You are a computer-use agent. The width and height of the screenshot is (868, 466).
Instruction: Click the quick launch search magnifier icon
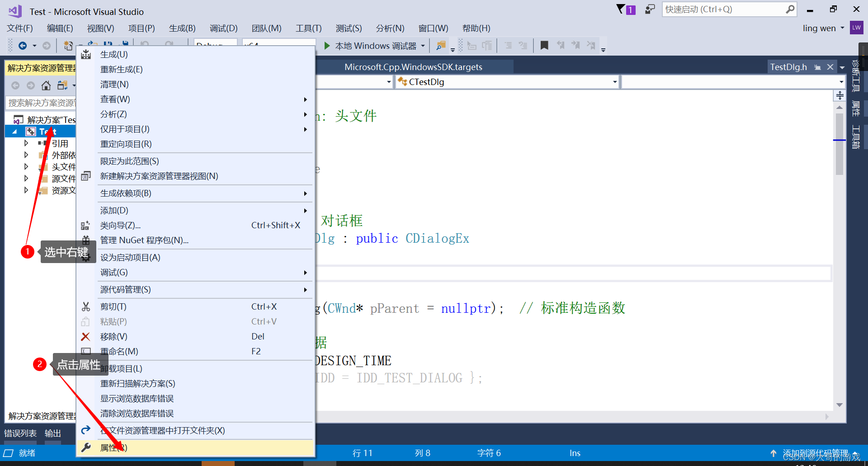pos(790,9)
